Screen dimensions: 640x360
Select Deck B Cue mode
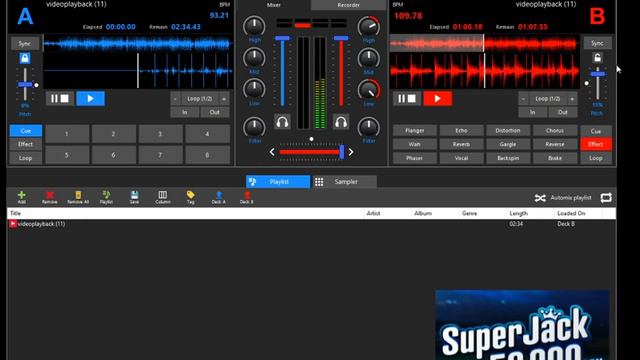coord(596,131)
